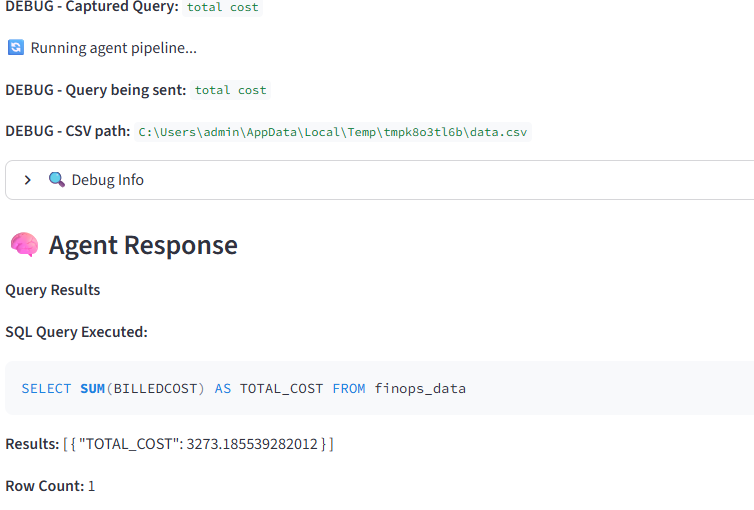The image size is (754, 510).
Task: Click the brain icon next to Agent Response
Action: 24,245
